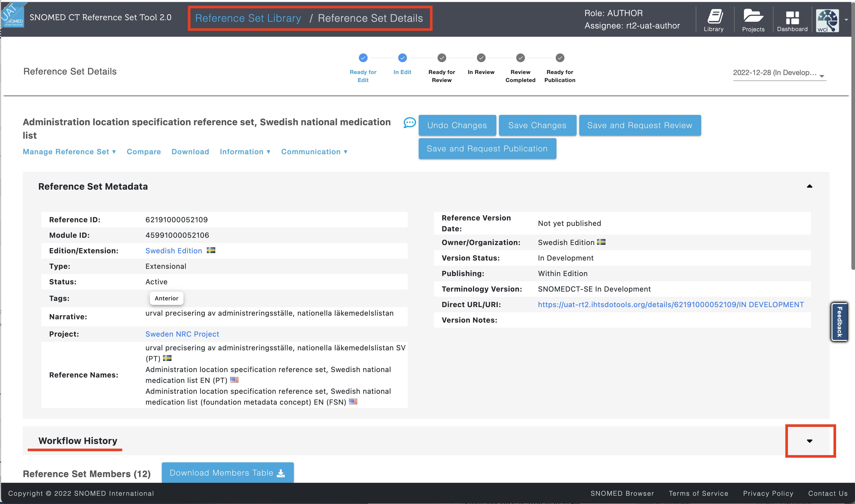
Task: Click Module ID value 45991000052106
Action: (177, 235)
